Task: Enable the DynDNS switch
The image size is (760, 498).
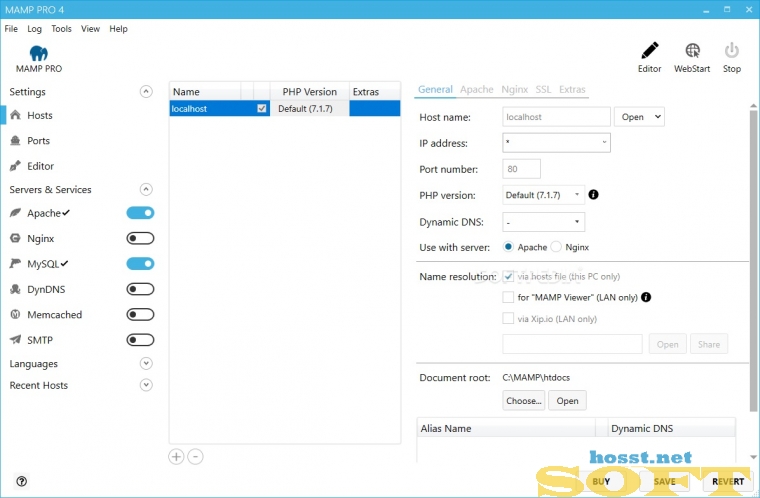Action: 141,289
